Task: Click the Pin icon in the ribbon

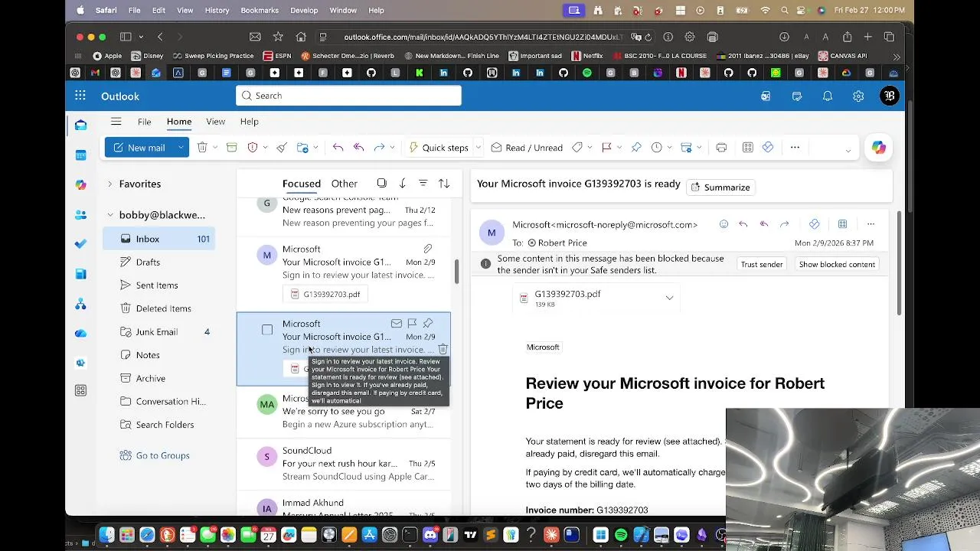Action: tap(636, 148)
